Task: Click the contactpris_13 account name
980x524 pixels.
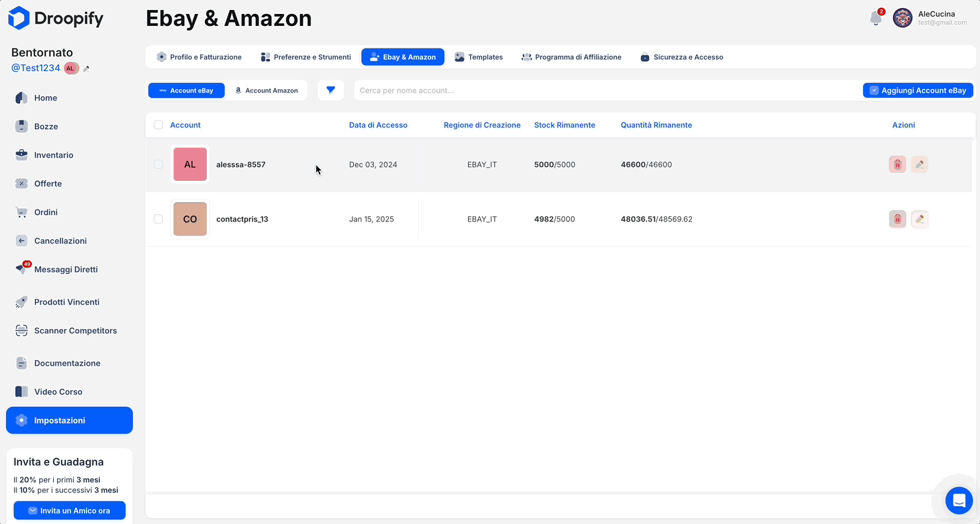Action: (x=242, y=219)
